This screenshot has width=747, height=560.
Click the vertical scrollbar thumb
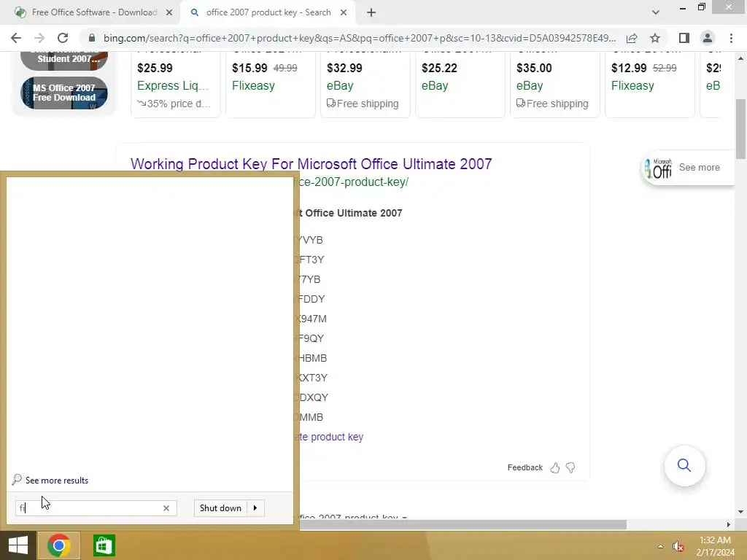(x=740, y=128)
